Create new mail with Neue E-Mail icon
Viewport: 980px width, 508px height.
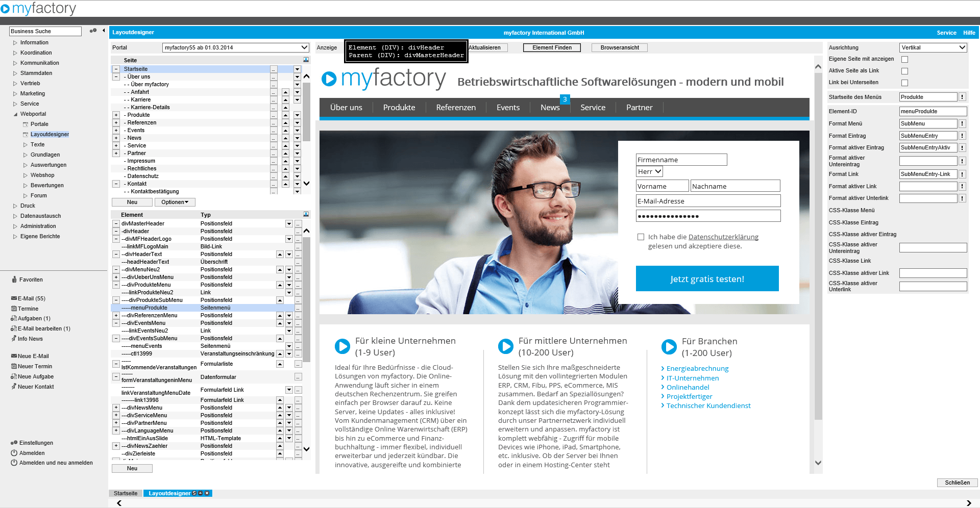(x=14, y=356)
